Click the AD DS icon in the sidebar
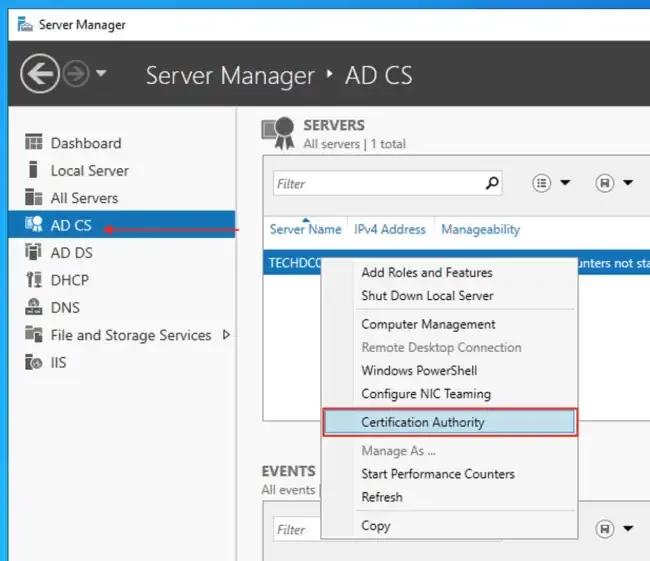 34,252
